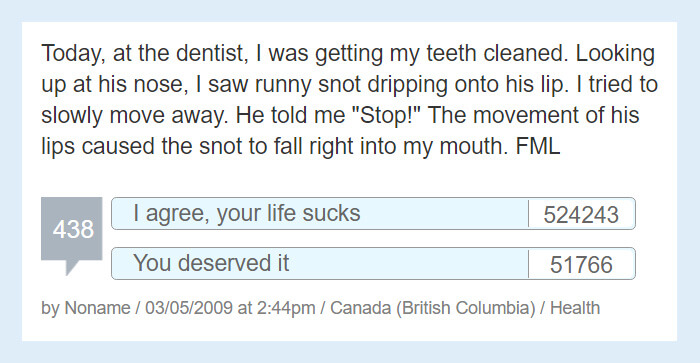Image resolution: width=700 pixels, height=363 pixels.
Task: Click the 51766 vote count
Action: 581,265
